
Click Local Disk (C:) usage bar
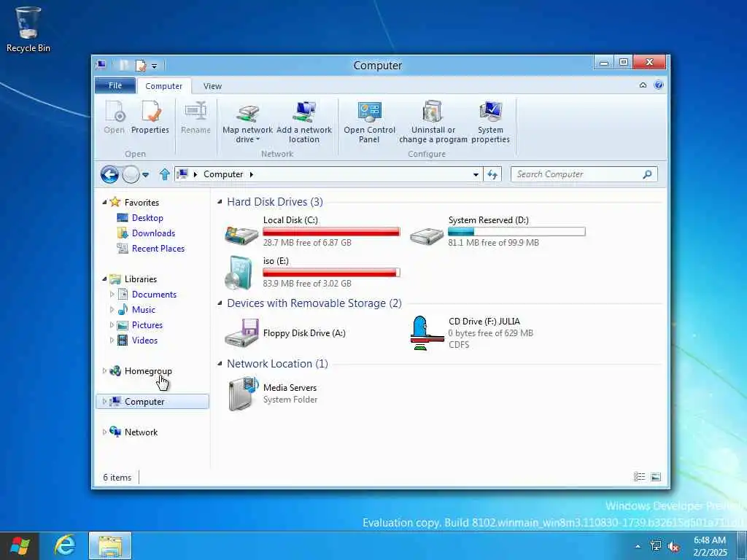click(x=331, y=232)
